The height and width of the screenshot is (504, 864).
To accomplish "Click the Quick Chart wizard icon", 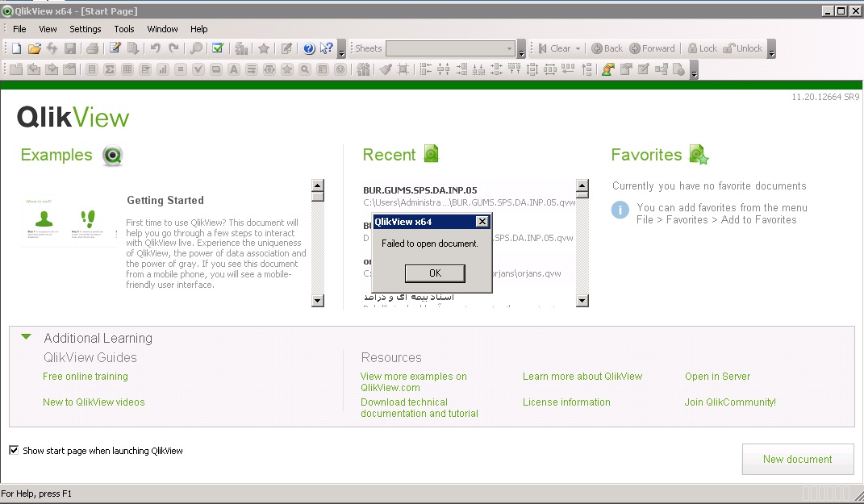I will (x=241, y=48).
